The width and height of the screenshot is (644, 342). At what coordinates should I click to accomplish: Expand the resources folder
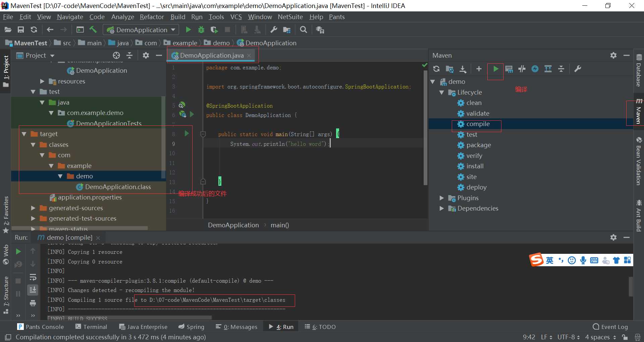coord(42,81)
